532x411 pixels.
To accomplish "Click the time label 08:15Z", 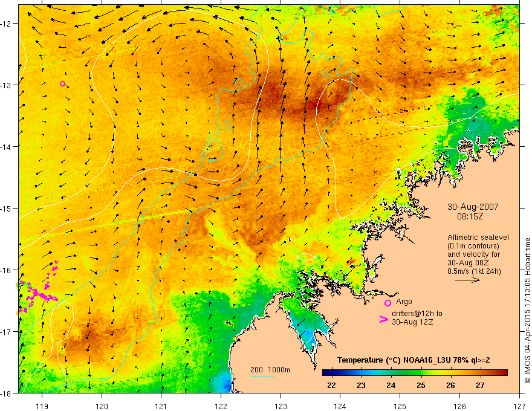I will point(470,216).
